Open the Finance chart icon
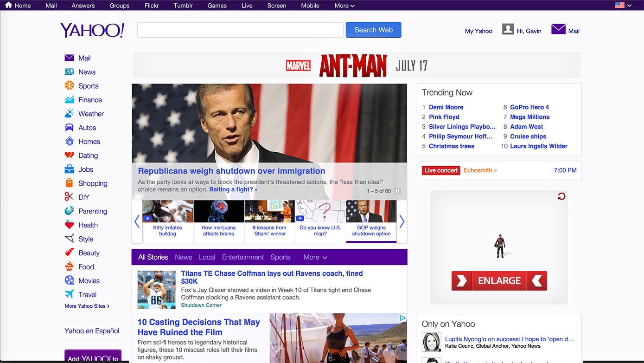 pos(69,100)
